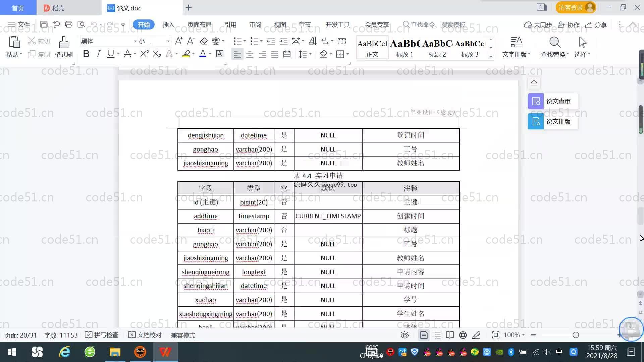Screen dimensions: 644x362
Task: Open the font size dropdown 小二
Action: pos(168,41)
